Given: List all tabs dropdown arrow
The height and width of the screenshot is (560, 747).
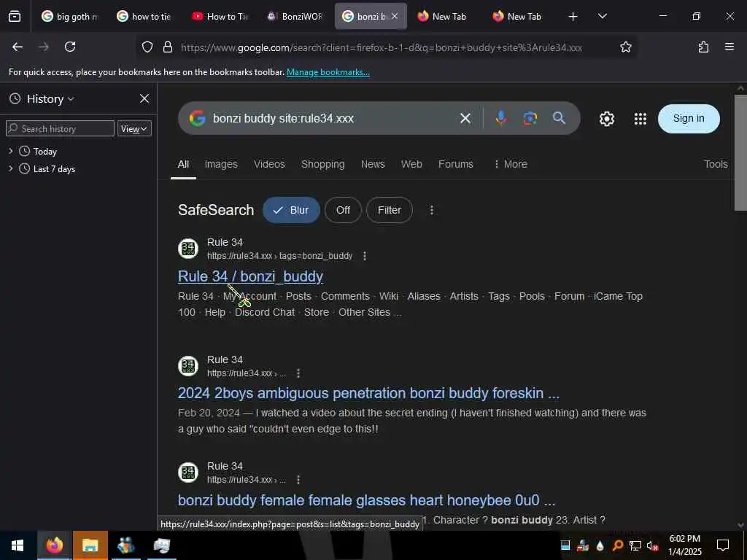Looking at the screenshot, I should (x=602, y=17).
